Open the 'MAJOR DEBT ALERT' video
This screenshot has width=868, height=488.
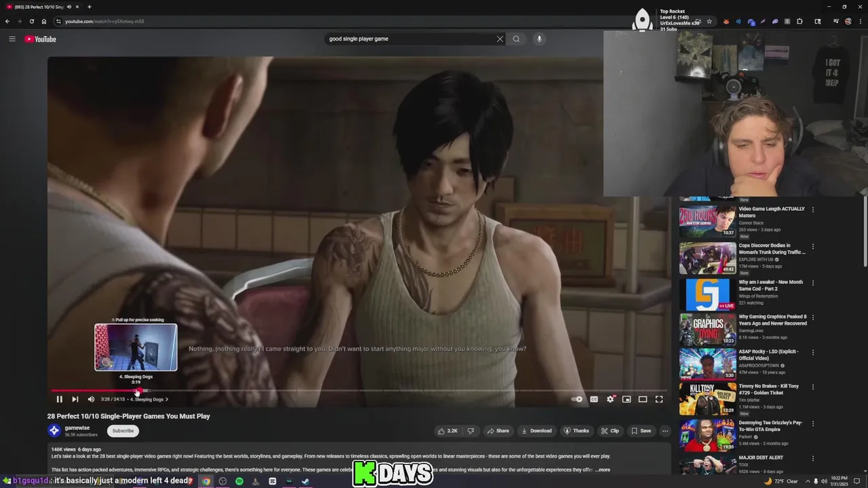[707, 466]
